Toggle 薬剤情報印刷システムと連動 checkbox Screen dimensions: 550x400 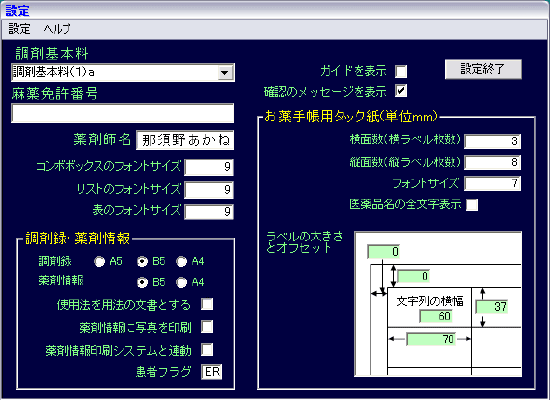coord(207,350)
